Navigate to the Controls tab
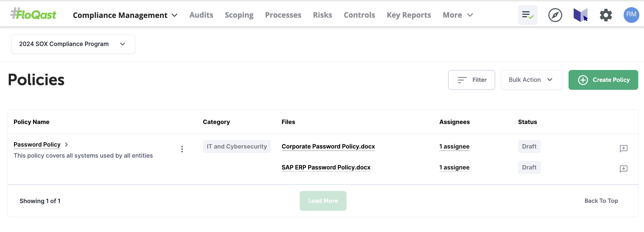Viewport: 644px width, 232px height. pyautogui.click(x=359, y=15)
